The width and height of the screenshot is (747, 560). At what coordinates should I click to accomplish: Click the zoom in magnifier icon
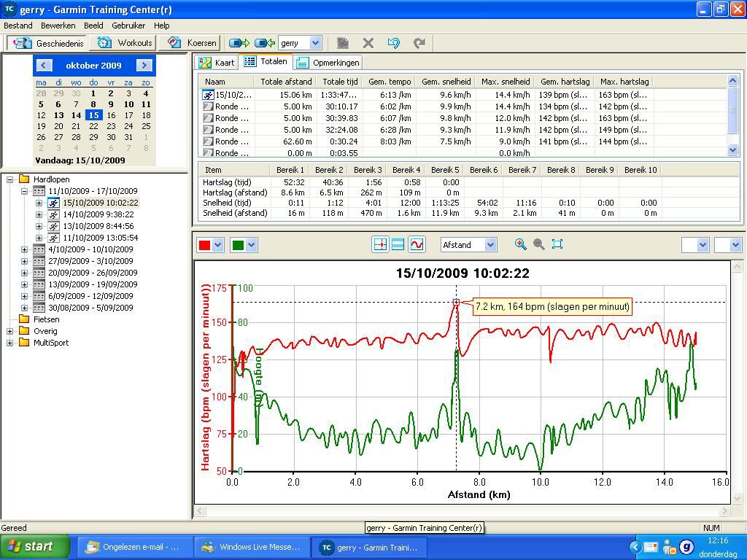520,245
